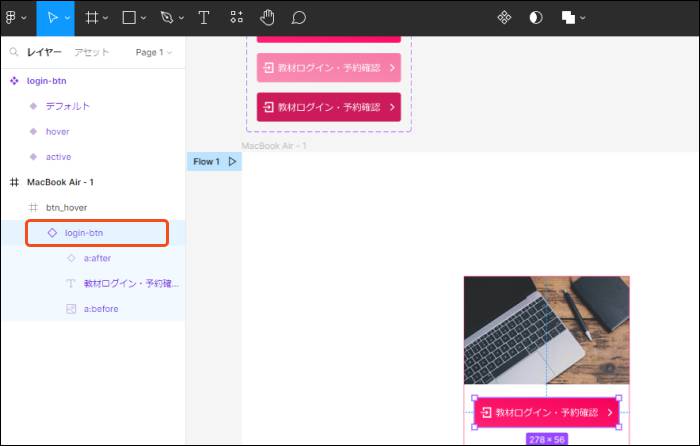This screenshot has height=446, width=700.
Task: Open the Figma main menu
Action: [15, 17]
